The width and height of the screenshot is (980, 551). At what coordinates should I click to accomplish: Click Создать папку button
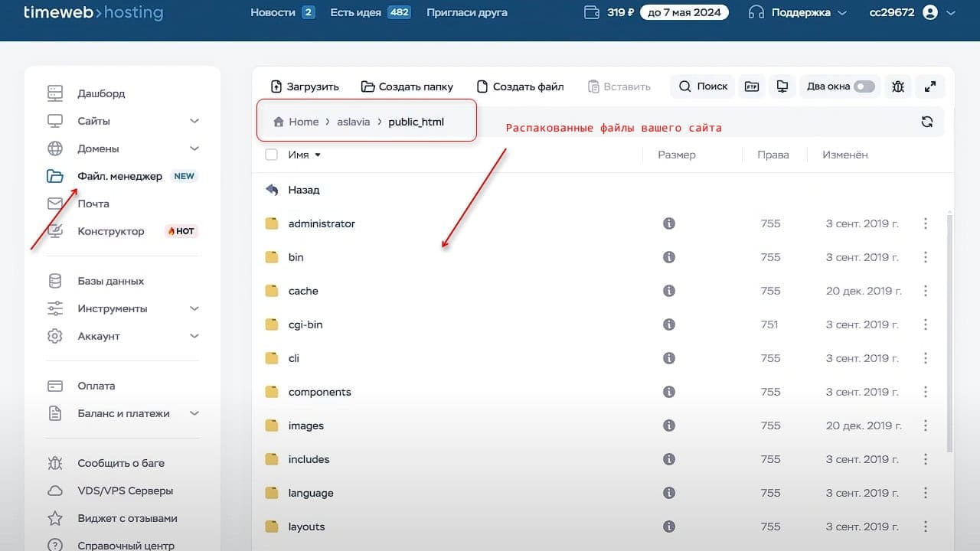pyautogui.click(x=407, y=86)
